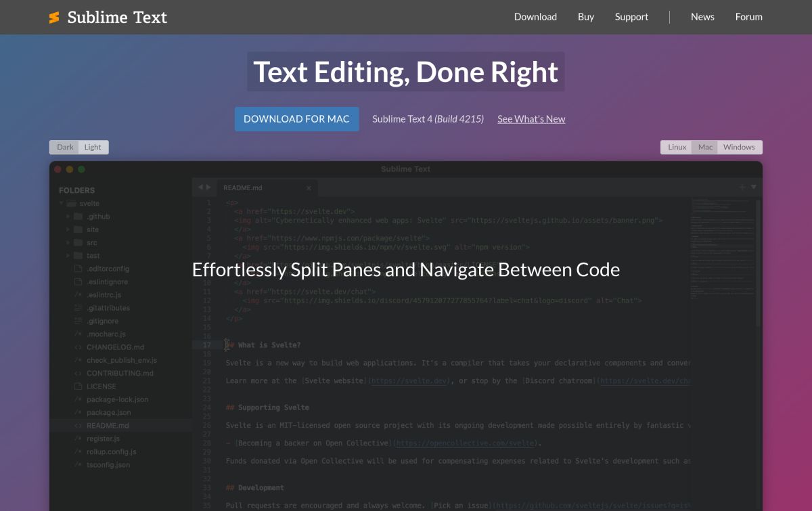
Task: Click the src folder icon in sidebar
Action: pyautogui.click(x=78, y=242)
